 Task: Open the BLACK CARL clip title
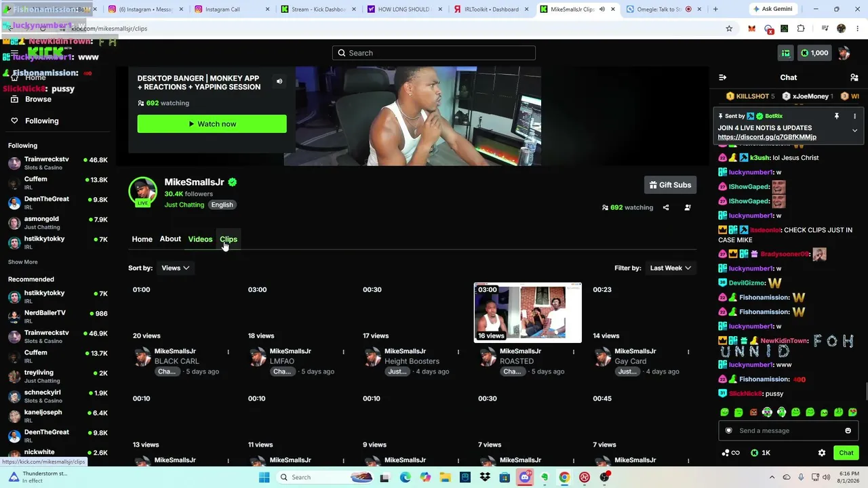coord(177,361)
